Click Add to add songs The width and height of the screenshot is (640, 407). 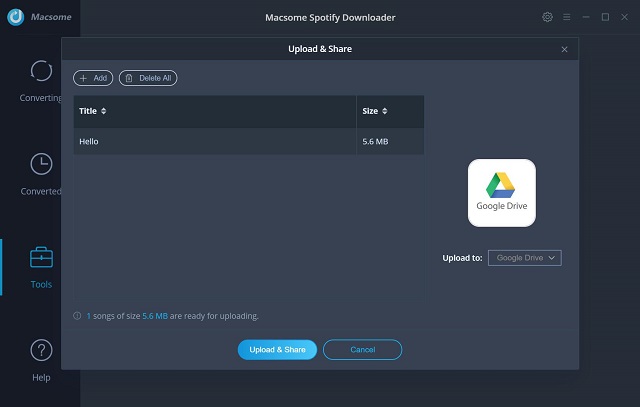(93, 78)
